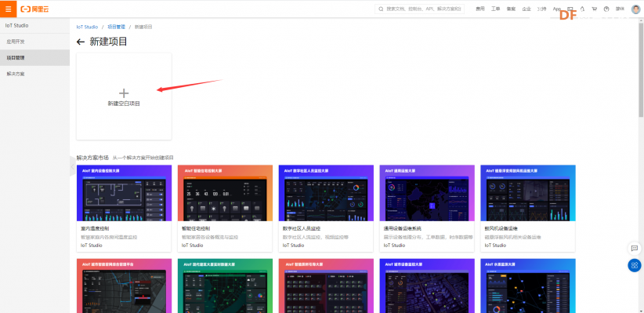This screenshot has width=644, height=313.
Task: Open the orange hamburger menu
Action: [8, 9]
